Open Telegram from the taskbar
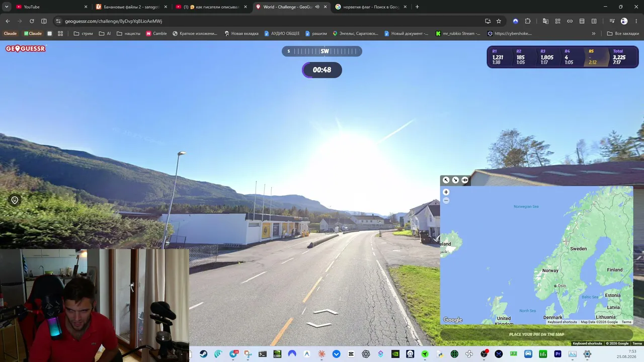 click(x=233, y=354)
